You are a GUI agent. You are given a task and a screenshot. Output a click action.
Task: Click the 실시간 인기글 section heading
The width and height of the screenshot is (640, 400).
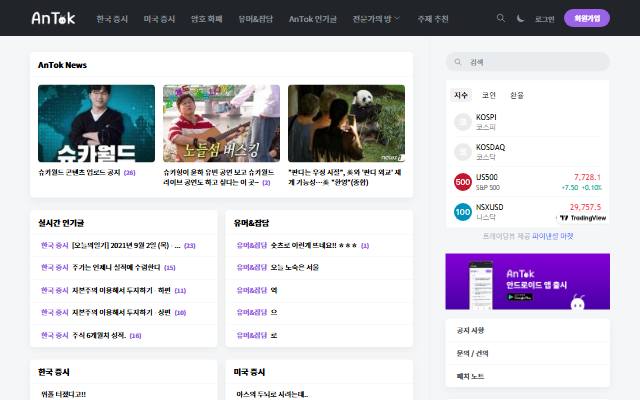click(x=61, y=223)
